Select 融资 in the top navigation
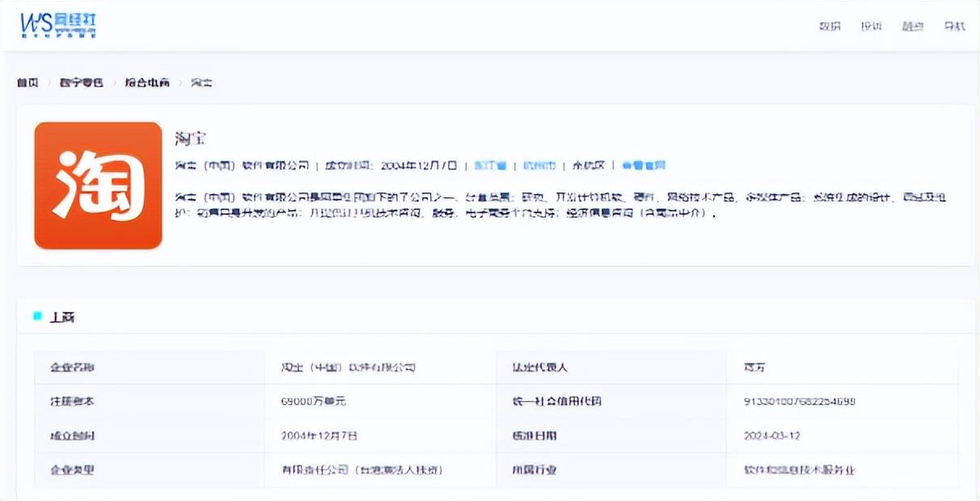 tap(913, 26)
